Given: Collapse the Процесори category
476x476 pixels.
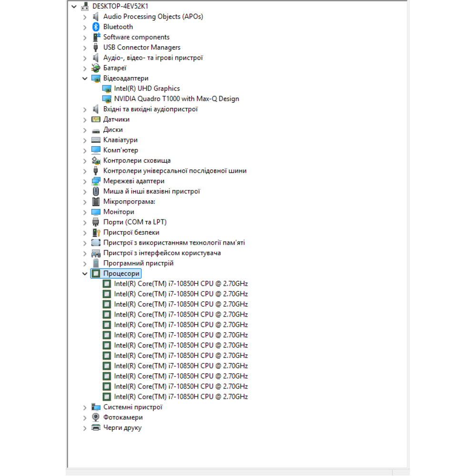Looking at the screenshot, I should point(85,274).
